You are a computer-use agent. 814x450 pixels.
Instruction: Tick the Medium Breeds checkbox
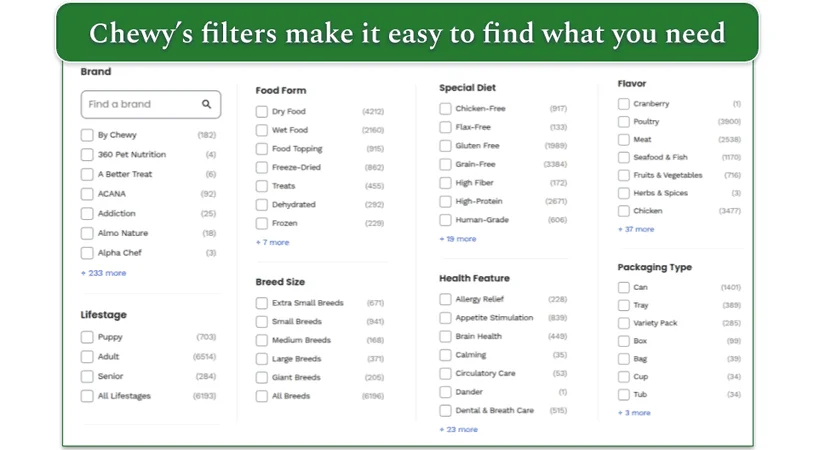pyautogui.click(x=262, y=340)
